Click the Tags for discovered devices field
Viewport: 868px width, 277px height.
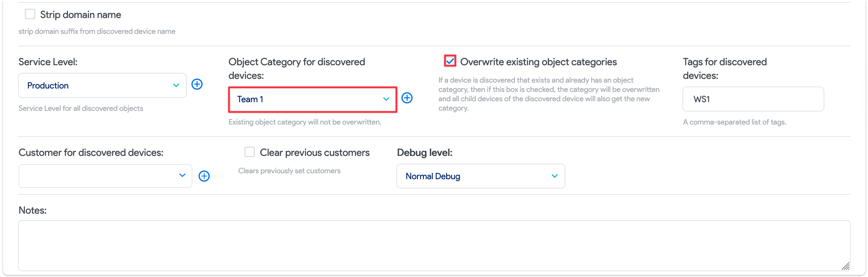753,99
